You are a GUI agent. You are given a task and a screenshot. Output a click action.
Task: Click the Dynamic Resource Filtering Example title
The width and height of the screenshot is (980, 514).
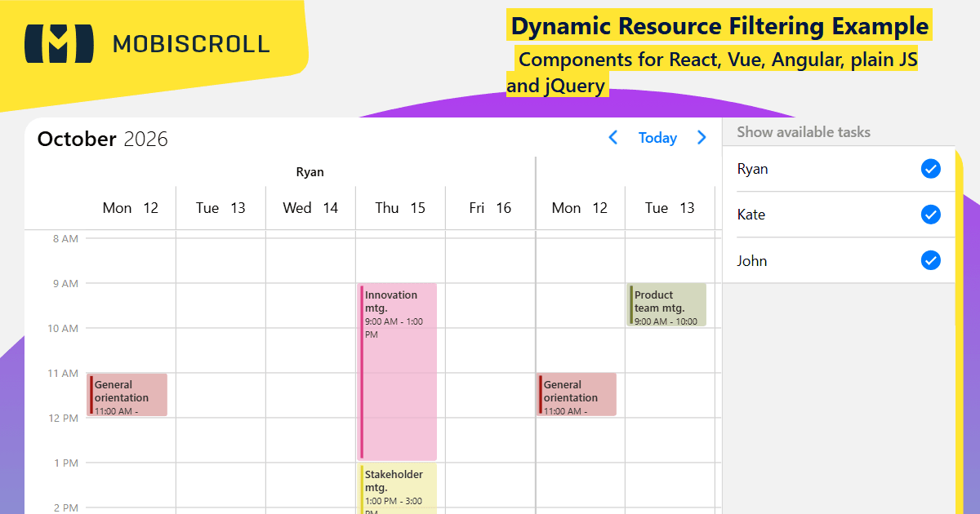click(x=719, y=26)
